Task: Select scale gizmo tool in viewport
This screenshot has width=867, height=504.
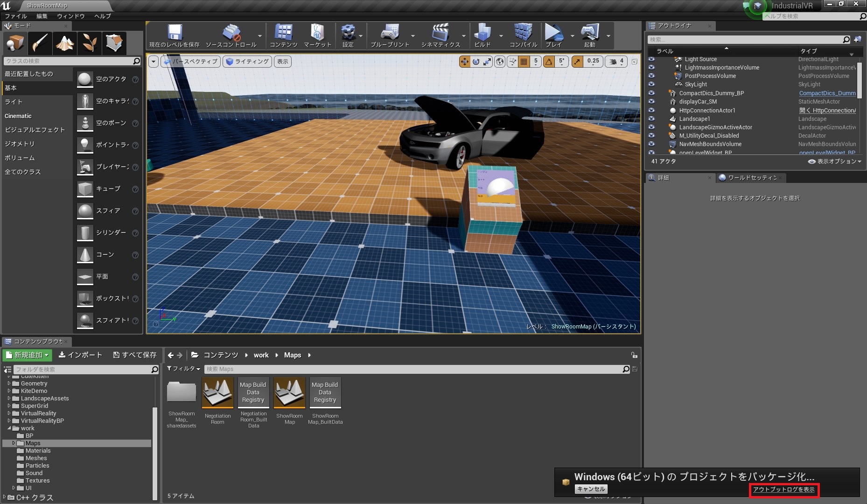Action: pyautogui.click(x=487, y=62)
